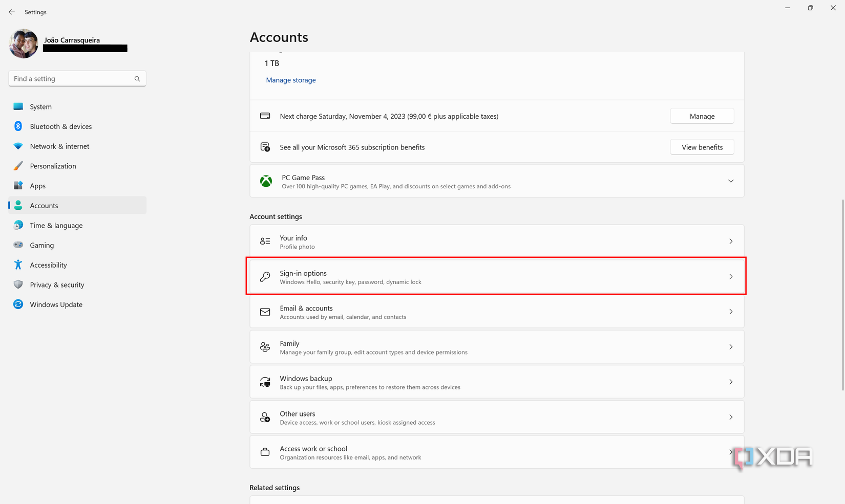Click the Windows backup sync icon
Viewport: 845px width, 504px height.
(265, 382)
